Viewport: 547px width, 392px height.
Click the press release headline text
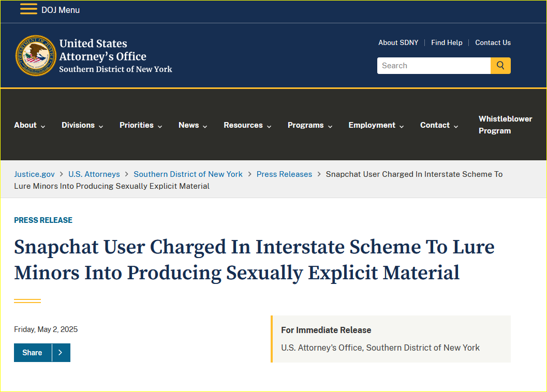pyautogui.click(x=254, y=260)
